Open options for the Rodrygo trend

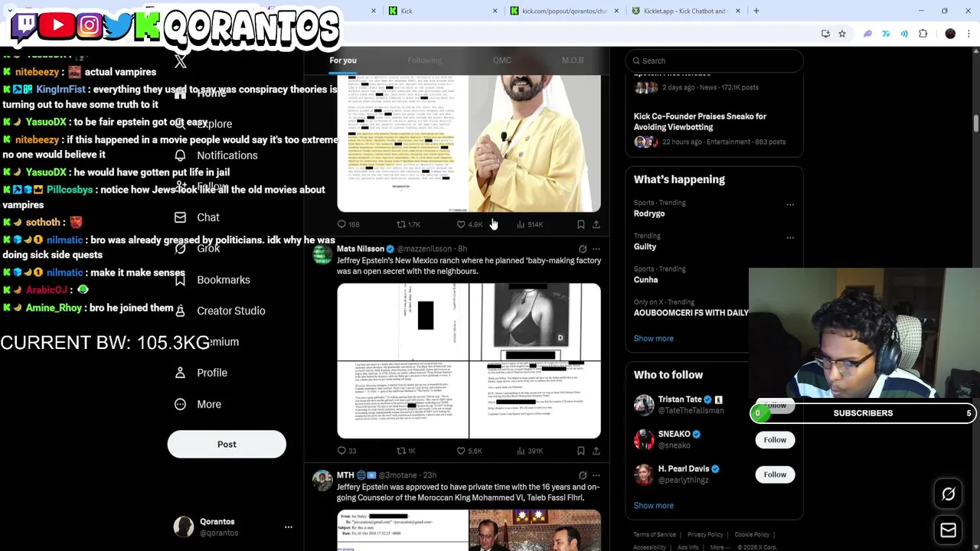790,204
